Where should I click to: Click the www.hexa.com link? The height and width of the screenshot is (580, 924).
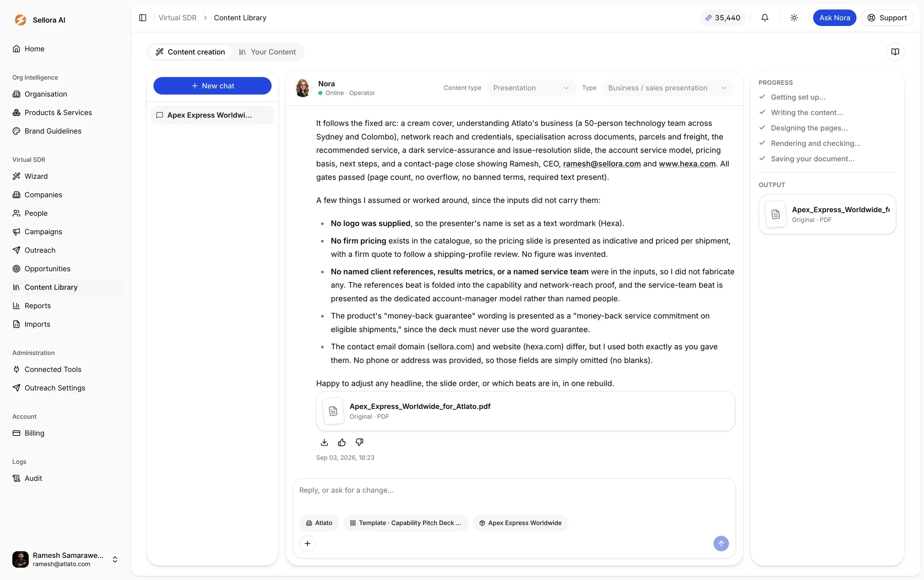click(x=687, y=164)
